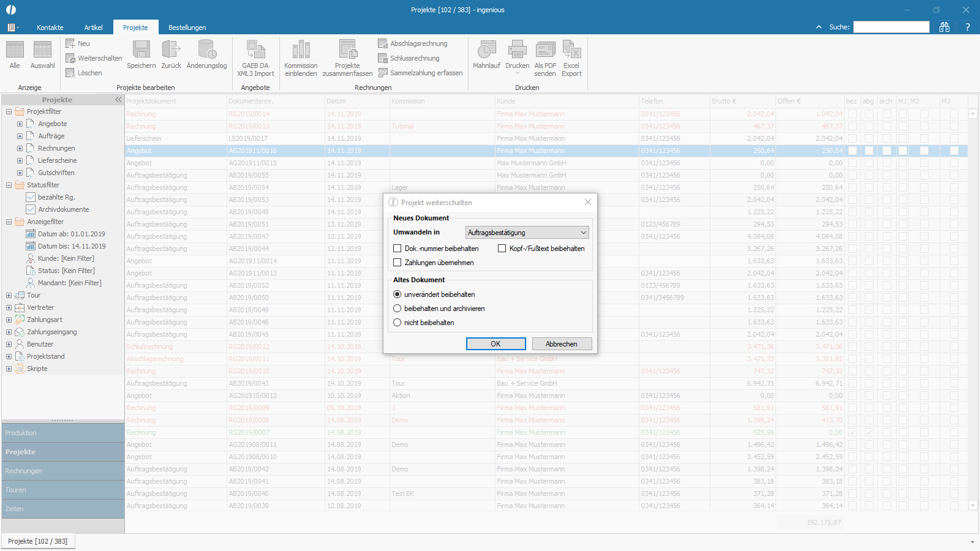
Task: Open the Produktion sidebar section
Action: tap(63, 433)
